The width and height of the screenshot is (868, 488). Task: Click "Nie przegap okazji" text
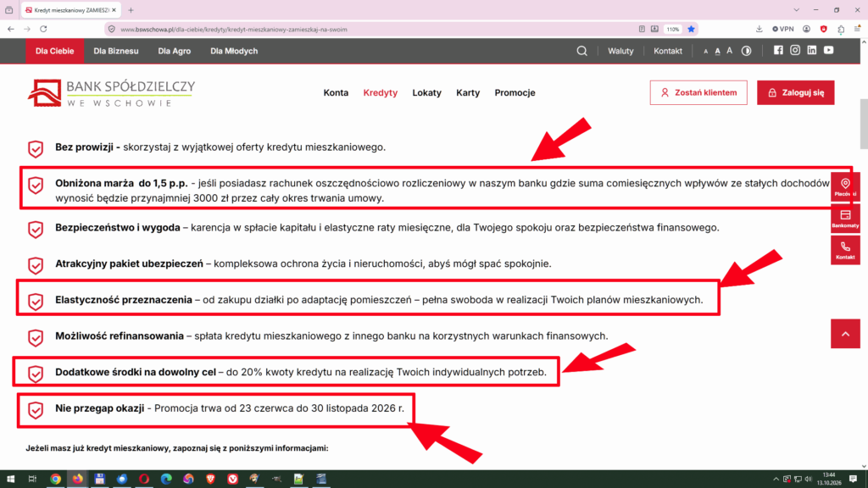[99, 408]
